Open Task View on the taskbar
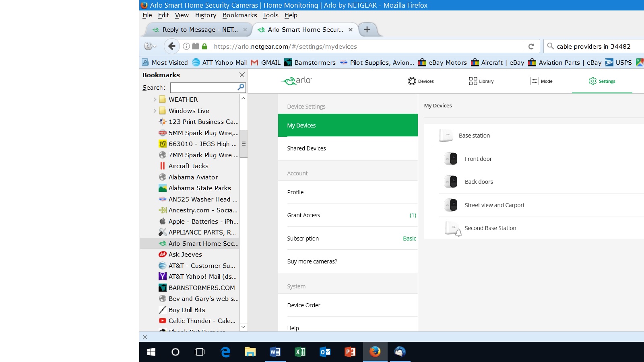The width and height of the screenshot is (644, 362). click(200, 352)
